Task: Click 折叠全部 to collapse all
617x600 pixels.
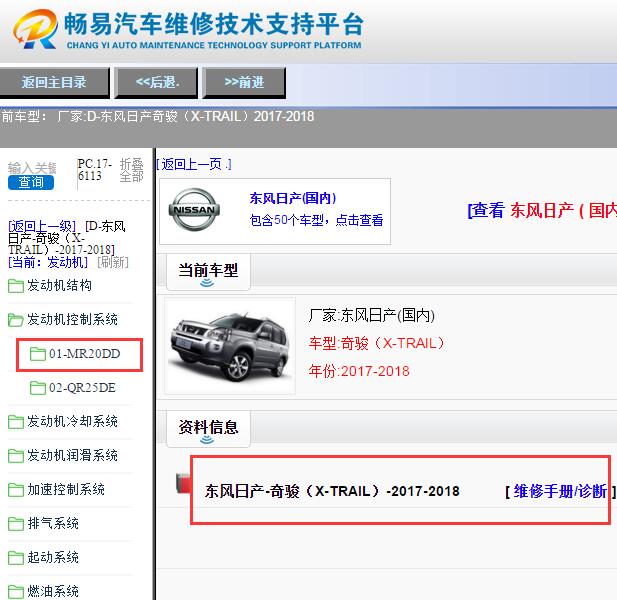Action: pyautogui.click(x=131, y=170)
